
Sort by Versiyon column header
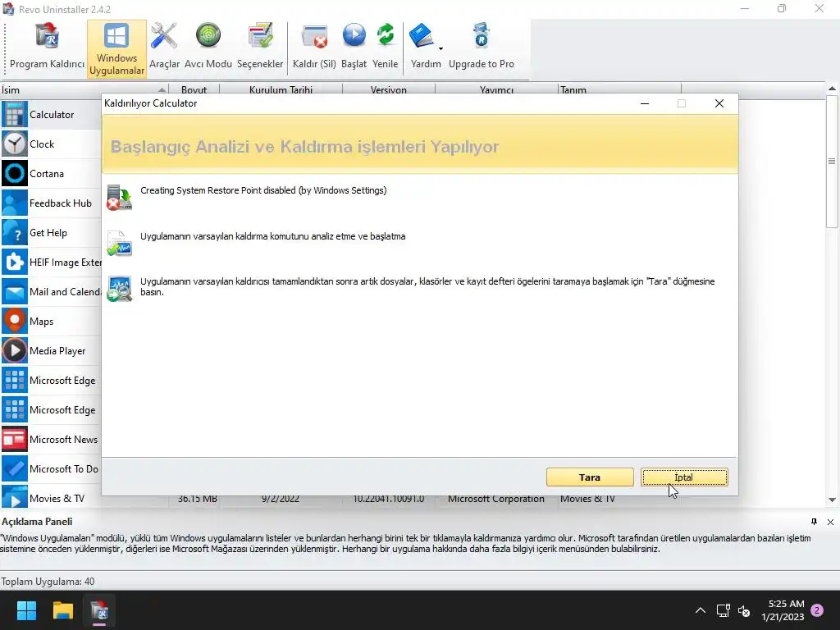pos(388,89)
